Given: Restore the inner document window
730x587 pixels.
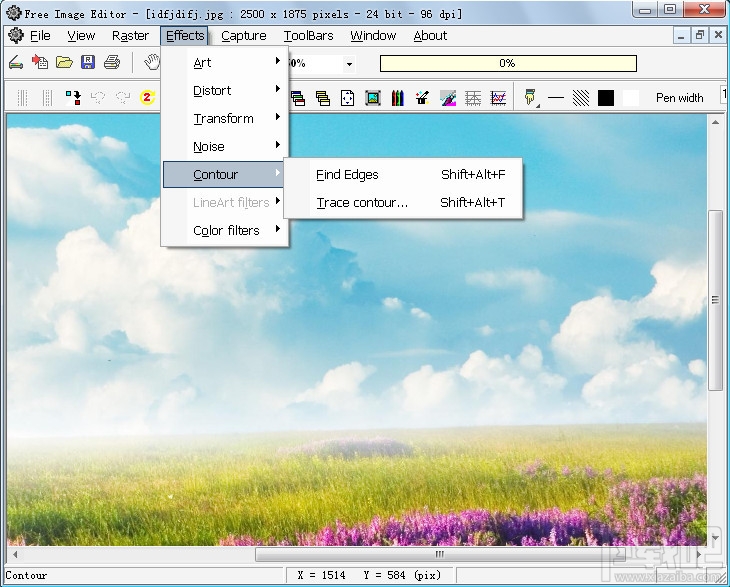Looking at the screenshot, I should [x=699, y=35].
